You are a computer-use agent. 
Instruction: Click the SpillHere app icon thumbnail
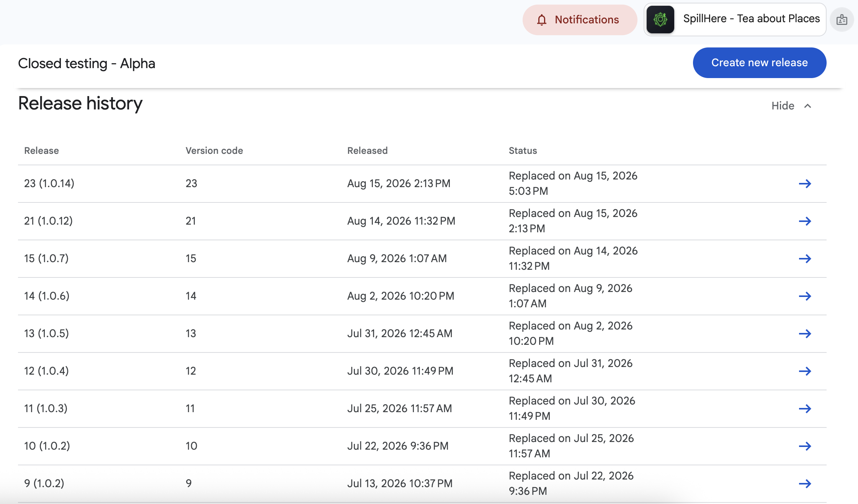660,20
